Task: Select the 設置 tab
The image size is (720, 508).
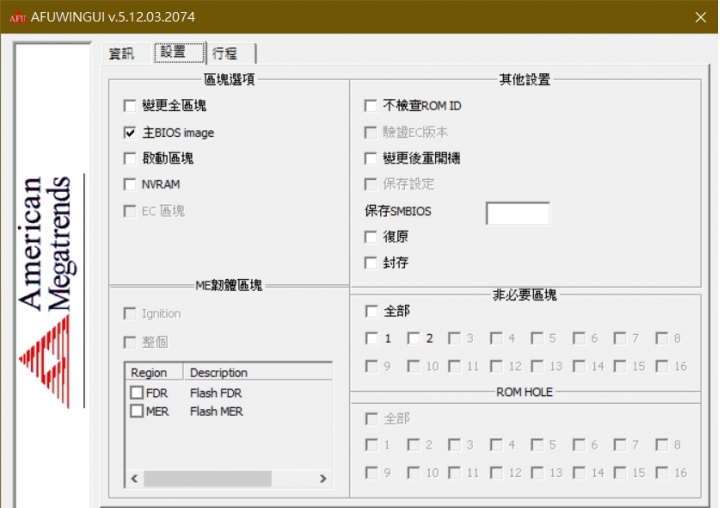Action: 179,52
